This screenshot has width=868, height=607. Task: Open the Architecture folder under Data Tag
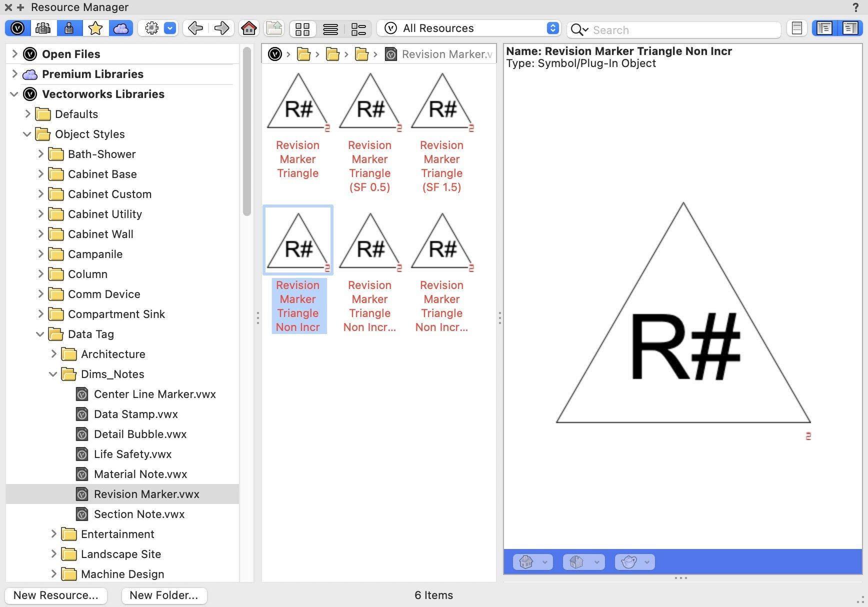click(x=54, y=354)
